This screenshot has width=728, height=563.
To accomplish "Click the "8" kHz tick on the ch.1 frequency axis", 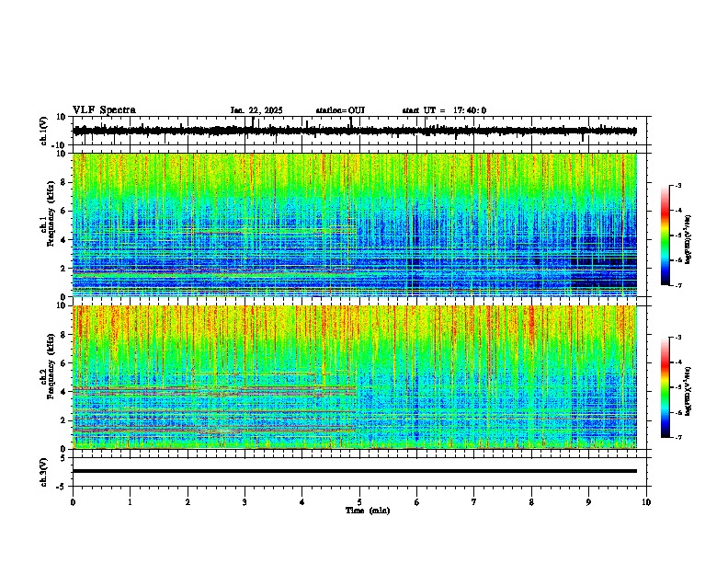I will tap(63, 182).
